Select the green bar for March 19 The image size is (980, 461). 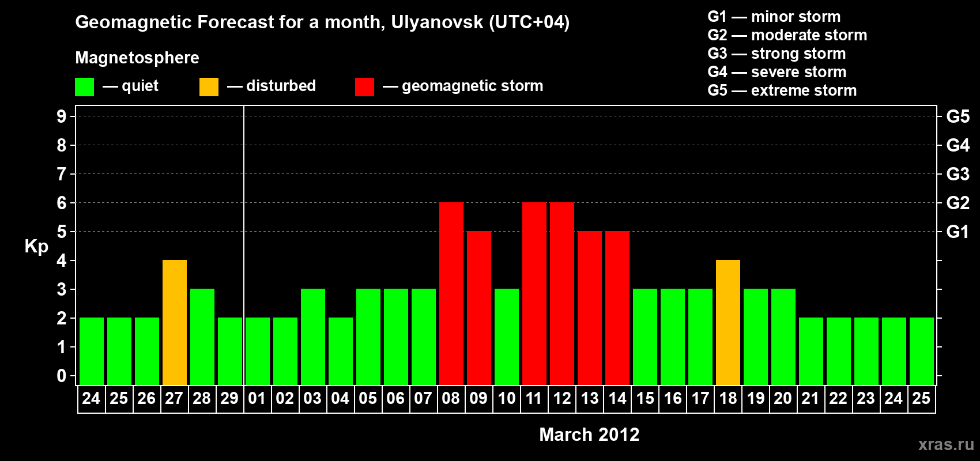pyautogui.click(x=756, y=337)
